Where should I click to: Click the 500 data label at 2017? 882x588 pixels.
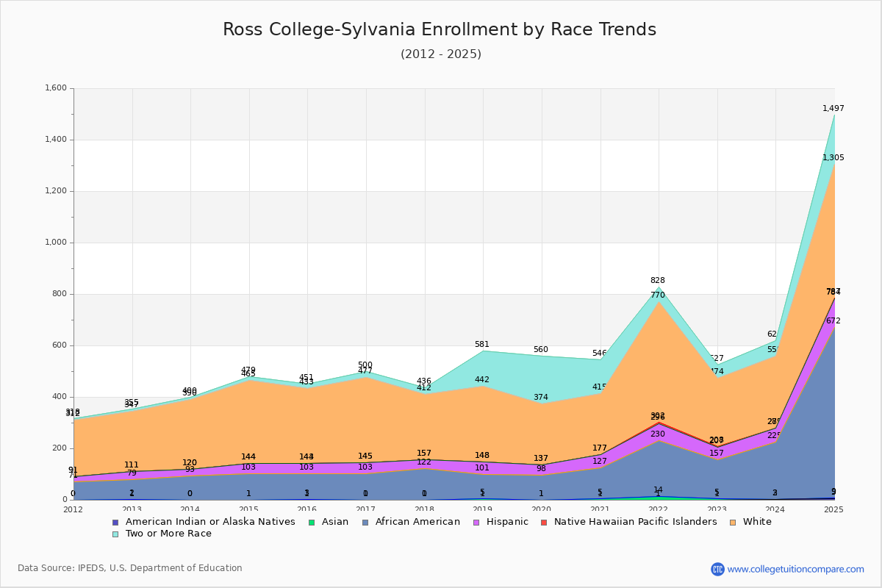[x=365, y=365]
